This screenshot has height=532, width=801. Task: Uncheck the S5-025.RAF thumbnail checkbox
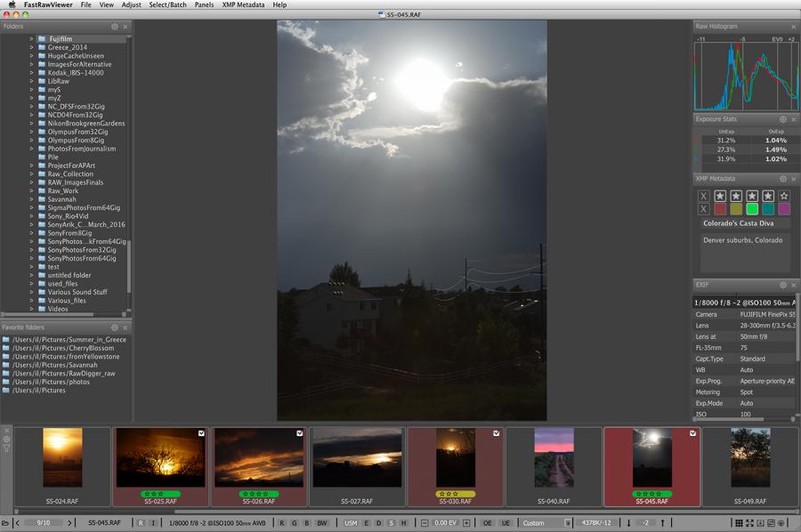click(x=201, y=433)
